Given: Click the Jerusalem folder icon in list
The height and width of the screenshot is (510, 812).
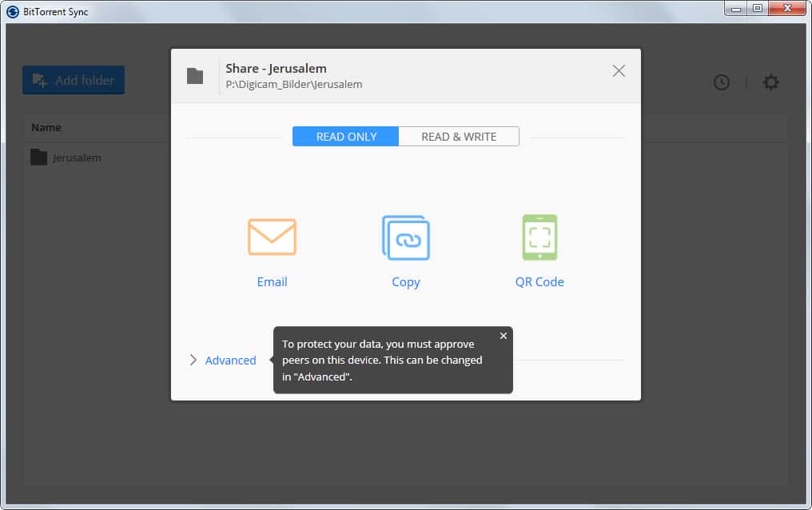Looking at the screenshot, I should [39, 157].
